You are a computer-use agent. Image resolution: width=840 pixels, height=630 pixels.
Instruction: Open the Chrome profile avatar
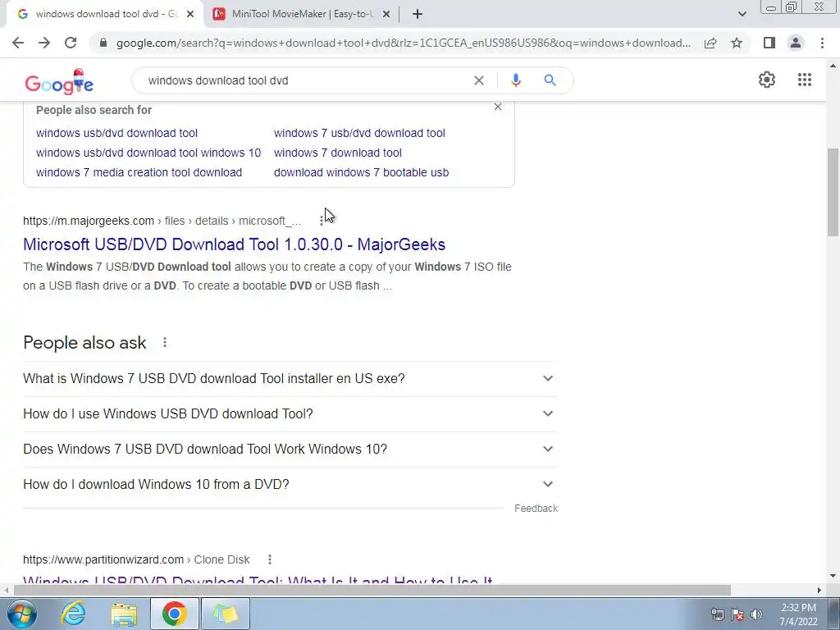(x=796, y=43)
